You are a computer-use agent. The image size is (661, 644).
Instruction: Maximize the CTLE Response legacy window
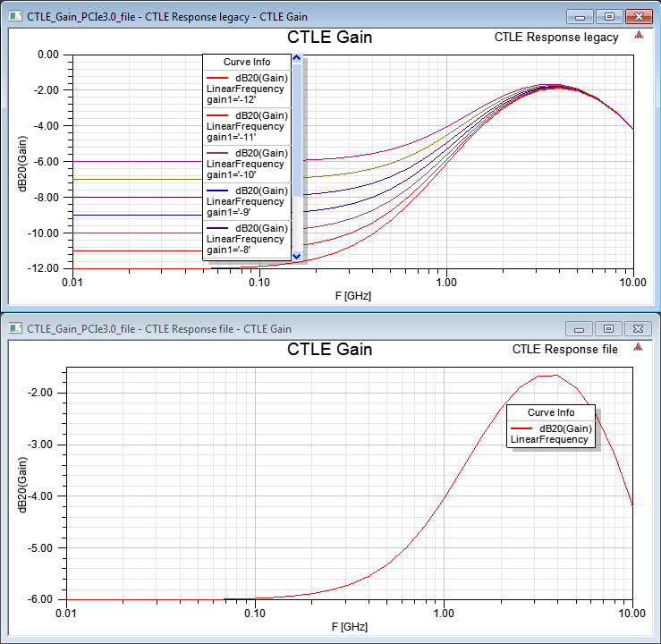[609, 17]
